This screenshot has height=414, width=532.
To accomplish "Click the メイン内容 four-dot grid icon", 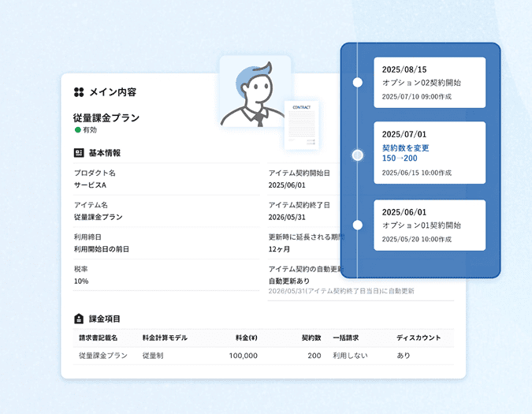I will (x=79, y=92).
